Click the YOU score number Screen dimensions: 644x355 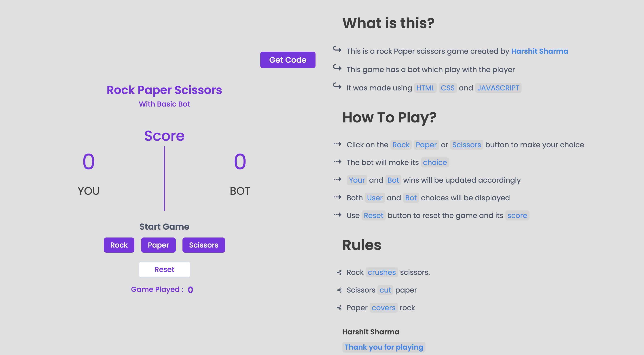[x=89, y=162]
